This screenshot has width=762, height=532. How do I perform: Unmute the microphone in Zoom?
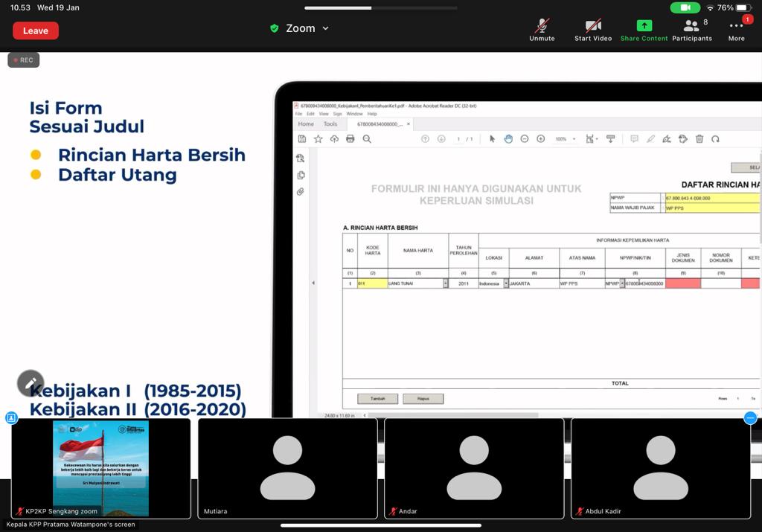pos(542,28)
